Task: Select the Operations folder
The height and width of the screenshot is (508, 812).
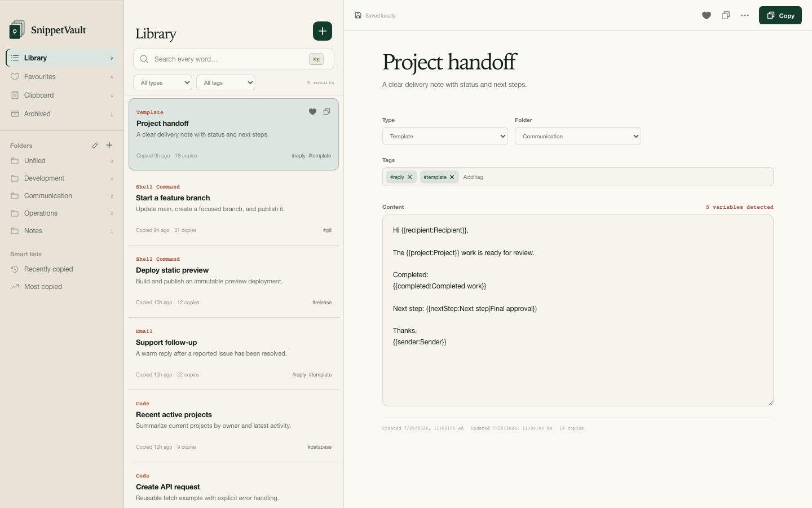Action: [x=62, y=213]
